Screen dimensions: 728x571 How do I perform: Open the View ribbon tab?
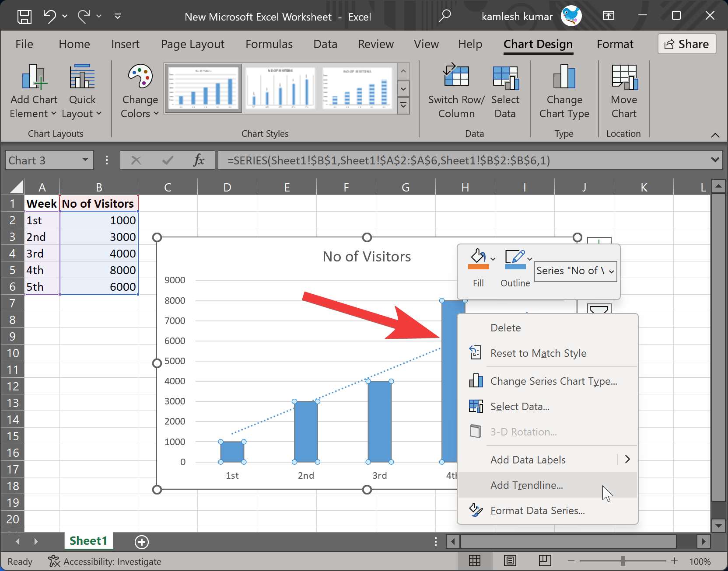point(427,44)
